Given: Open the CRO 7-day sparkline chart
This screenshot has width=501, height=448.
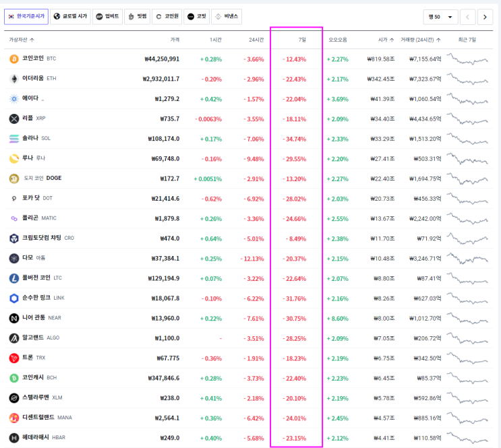Looking at the screenshot, I should coord(467,238).
